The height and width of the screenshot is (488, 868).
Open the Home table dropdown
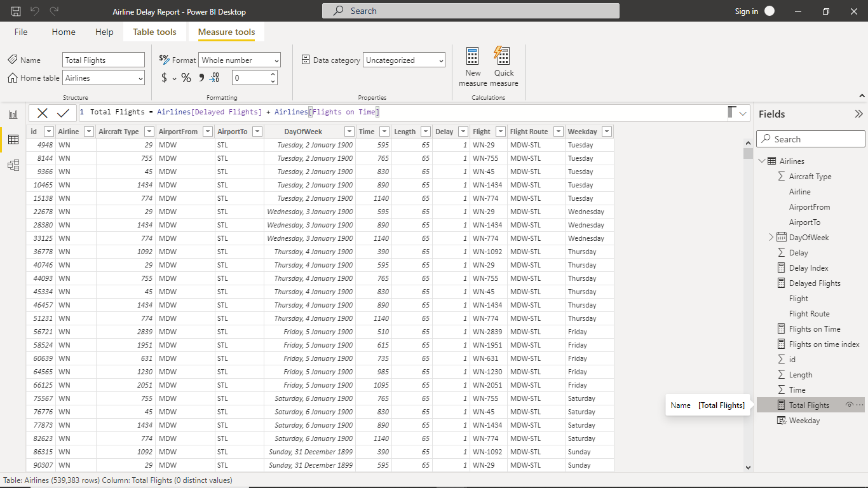tap(103, 78)
